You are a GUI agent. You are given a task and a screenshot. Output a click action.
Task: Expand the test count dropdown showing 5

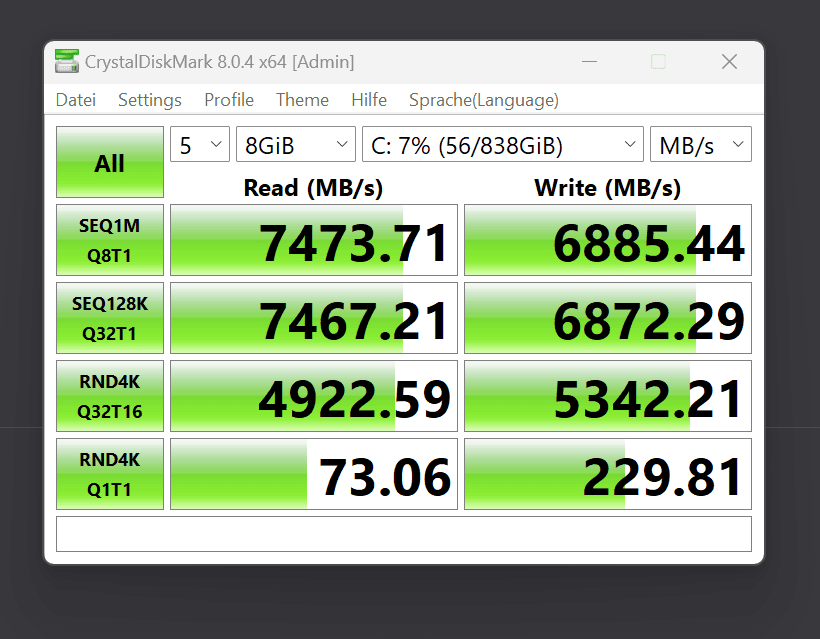click(200, 144)
